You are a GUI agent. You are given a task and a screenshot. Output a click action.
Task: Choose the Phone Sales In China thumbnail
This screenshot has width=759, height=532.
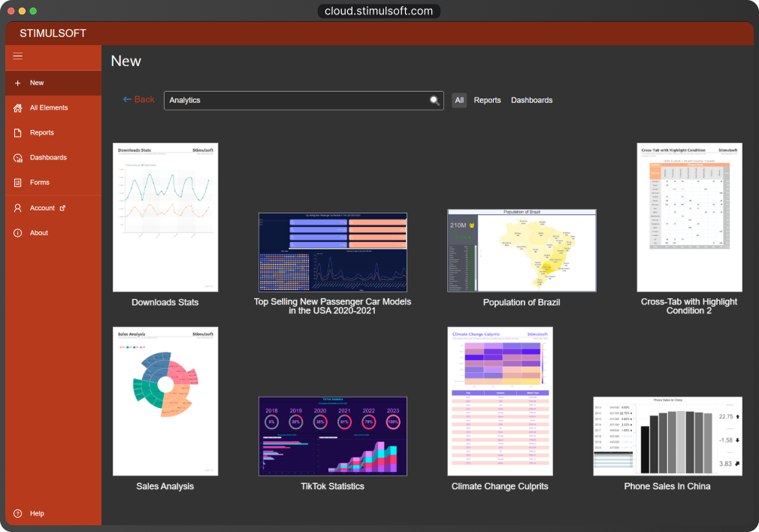point(667,436)
